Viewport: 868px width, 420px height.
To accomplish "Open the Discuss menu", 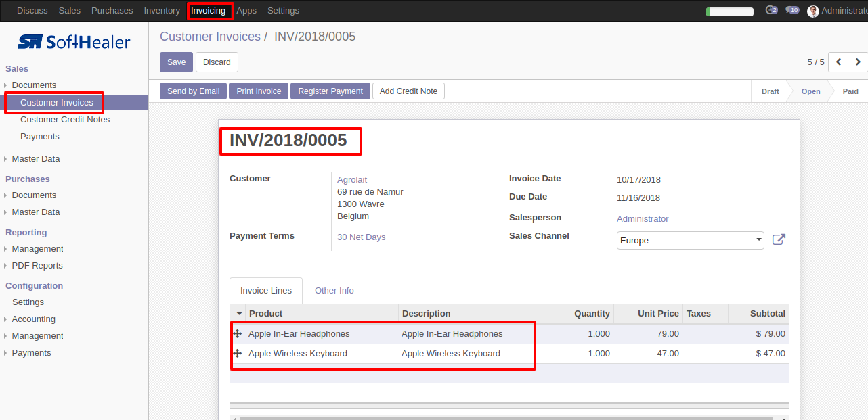I will tap(32, 11).
